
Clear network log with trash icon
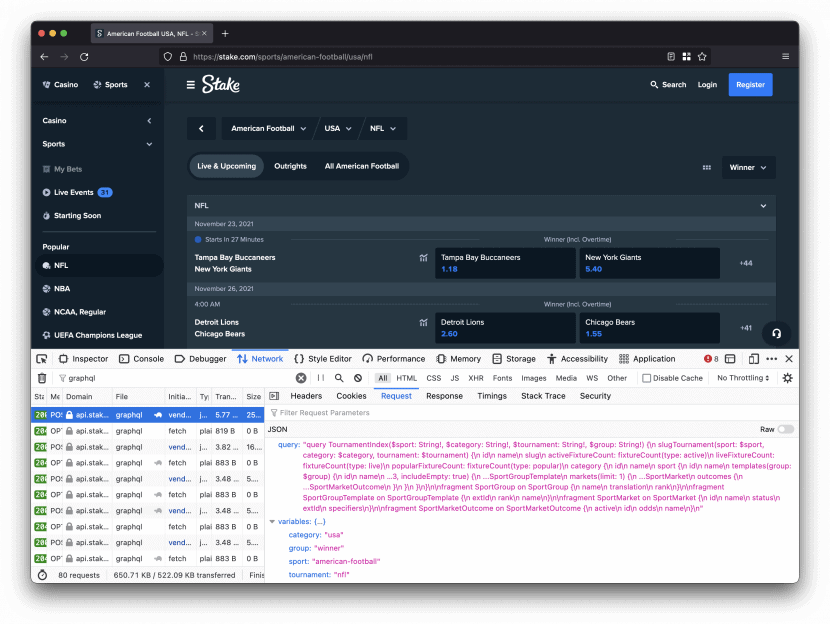[42, 378]
